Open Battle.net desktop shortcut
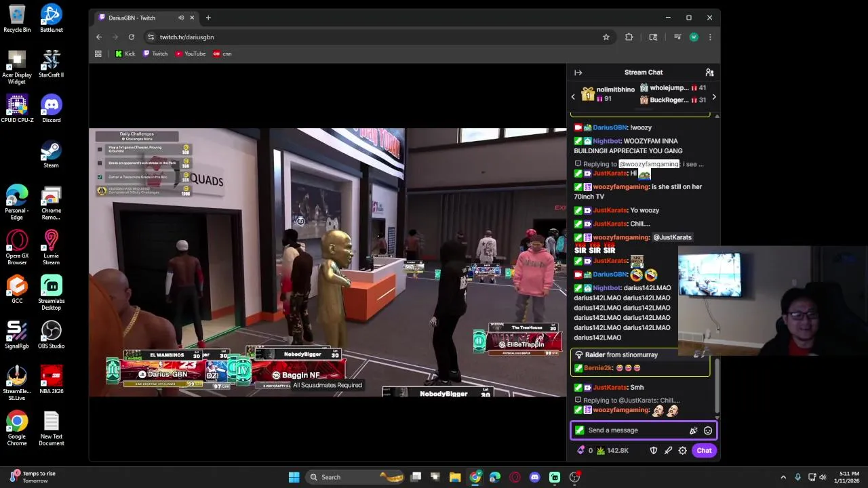 [x=52, y=18]
